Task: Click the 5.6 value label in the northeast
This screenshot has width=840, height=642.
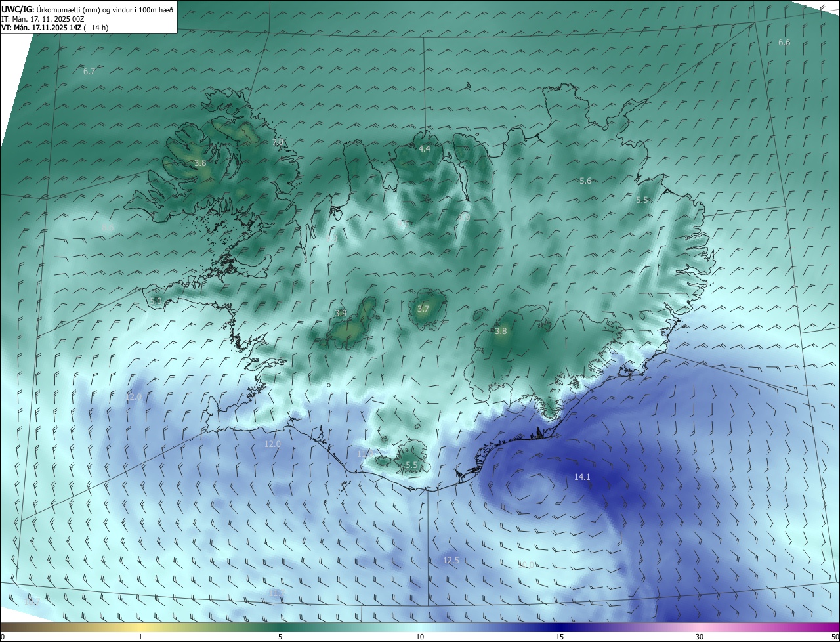Action: (x=585, y=181)
